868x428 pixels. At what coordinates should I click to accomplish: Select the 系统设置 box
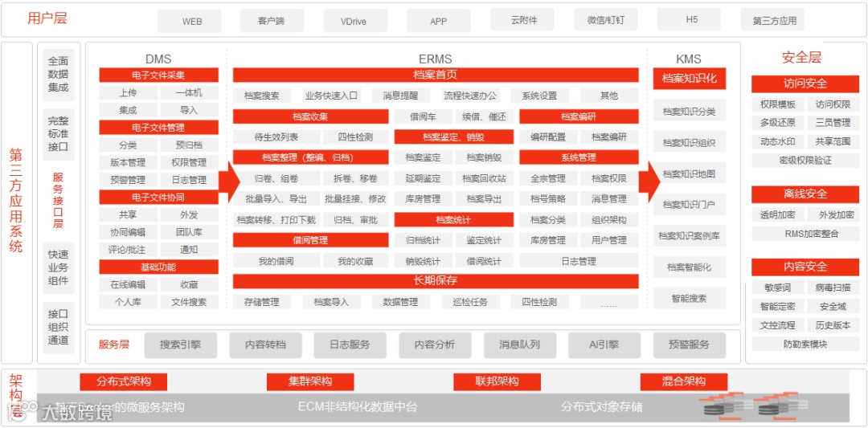[540, 96]
